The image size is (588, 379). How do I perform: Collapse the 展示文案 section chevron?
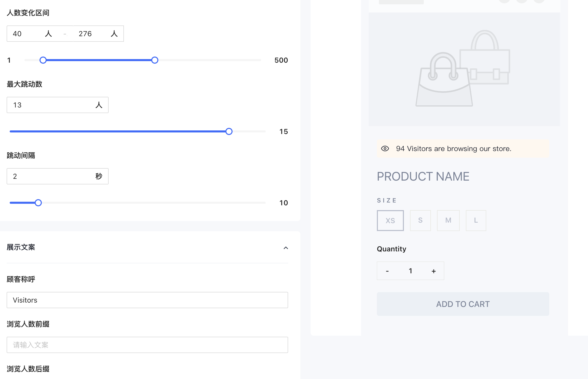[286, 248]
